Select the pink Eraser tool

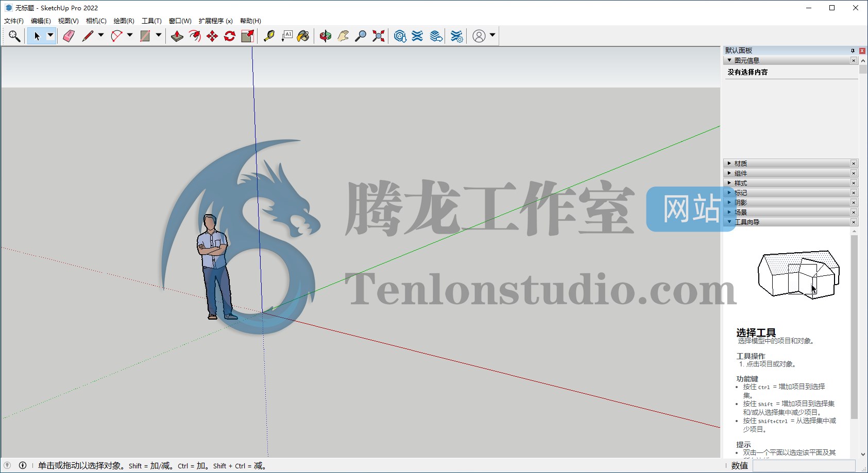pyautogui.click(x=69, y=36)
